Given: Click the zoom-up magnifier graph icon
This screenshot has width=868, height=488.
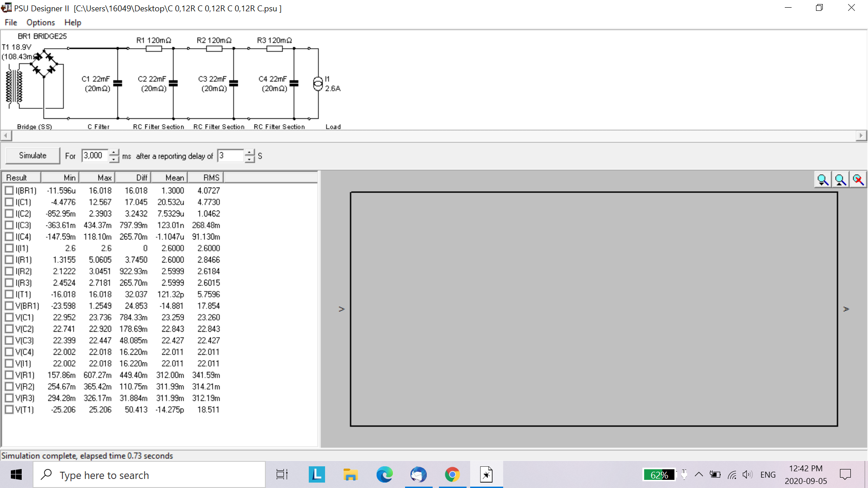Looking at the screenshot, I should coord(840,180).
